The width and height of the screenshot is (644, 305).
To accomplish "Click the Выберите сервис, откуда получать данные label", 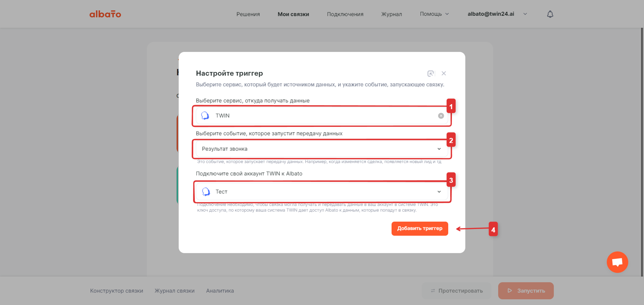I will [x=253, y=101].
